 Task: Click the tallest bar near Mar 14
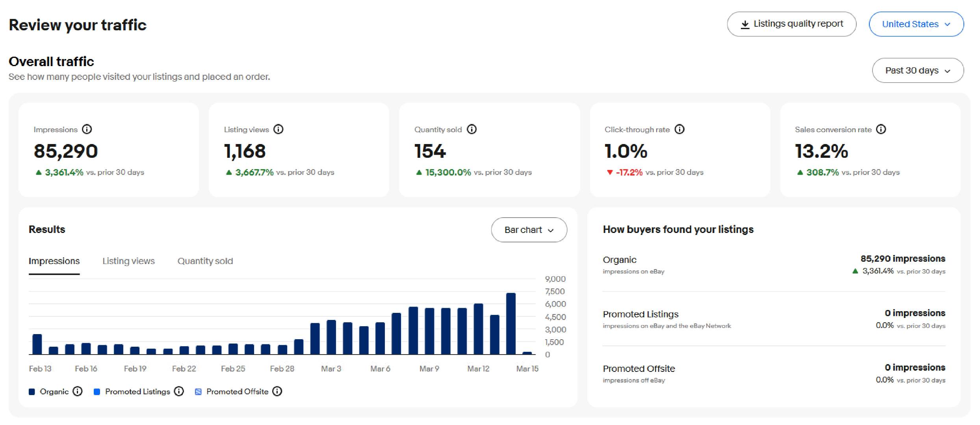click(x=510, y=323)
